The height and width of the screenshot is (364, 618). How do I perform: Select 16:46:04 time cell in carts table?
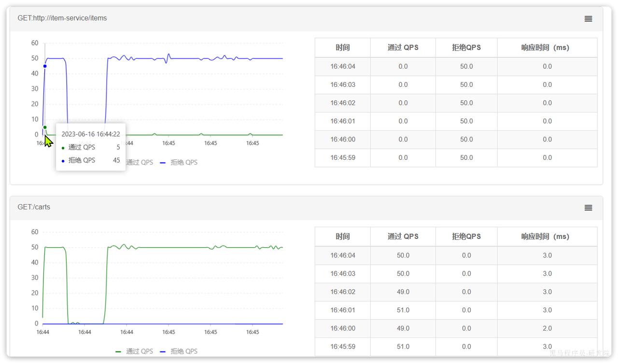pos(343,255)
